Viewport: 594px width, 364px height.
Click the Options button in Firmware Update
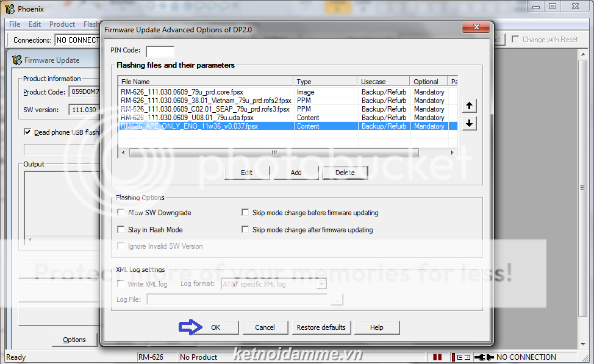[74, 340]
